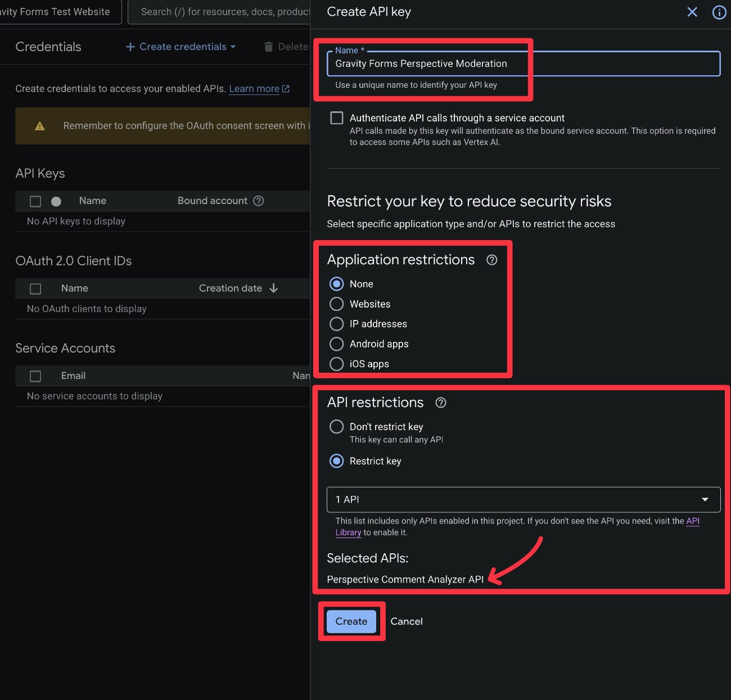Open the API Library link

click(693, 521)
